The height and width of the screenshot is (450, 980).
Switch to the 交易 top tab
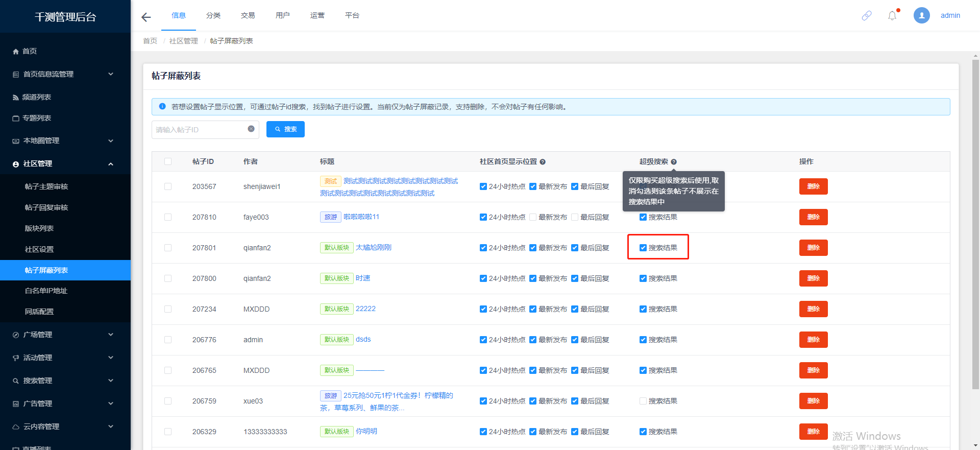248,15
